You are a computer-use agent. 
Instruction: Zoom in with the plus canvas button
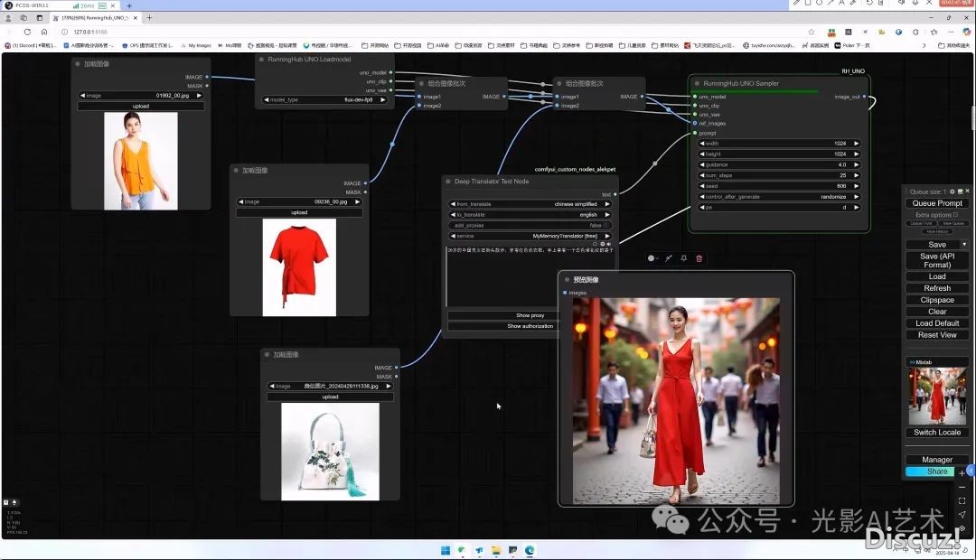pos(962,473)
